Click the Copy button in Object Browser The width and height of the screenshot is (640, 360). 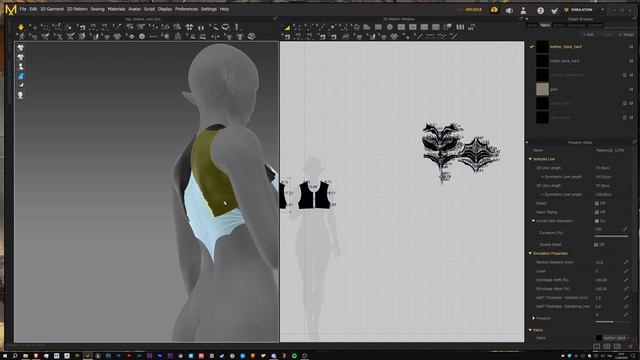coord(607,35)
